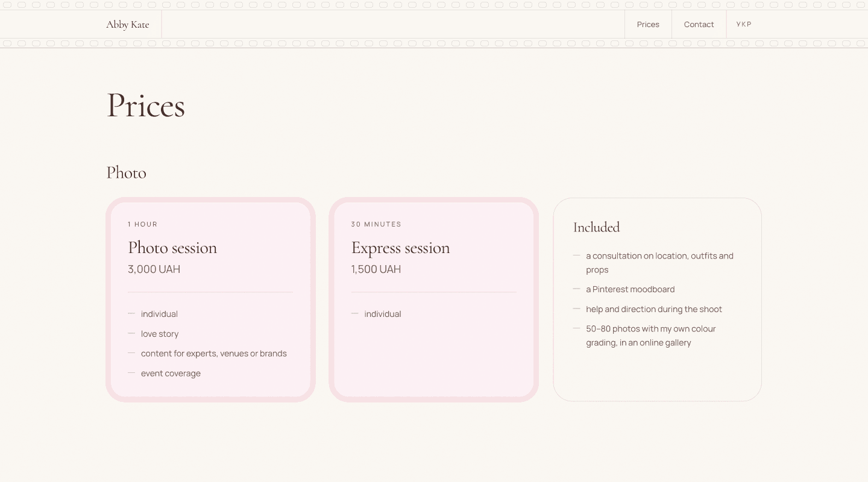868x482 pixels.
Task: Click the Photo section heading
Action: click(x=126, y=173)
